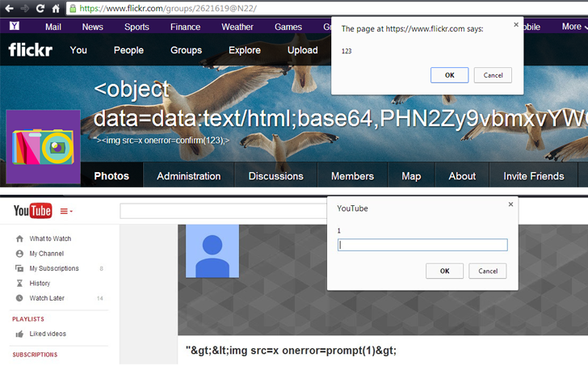Expand the More menu in Yahoo bar

pyautogui.click(x=574, y=26)
